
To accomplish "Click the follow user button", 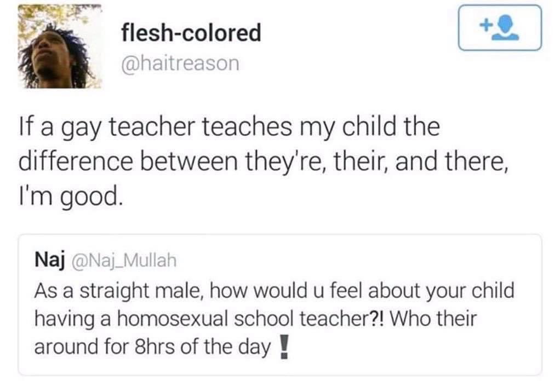I will click(500, 27).
